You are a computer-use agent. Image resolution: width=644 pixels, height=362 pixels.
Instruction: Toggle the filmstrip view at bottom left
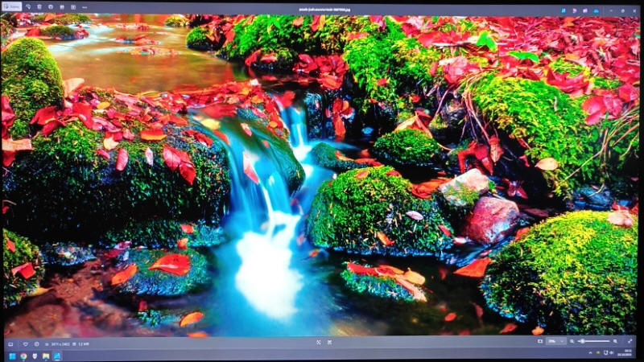(x=12, y=343)
